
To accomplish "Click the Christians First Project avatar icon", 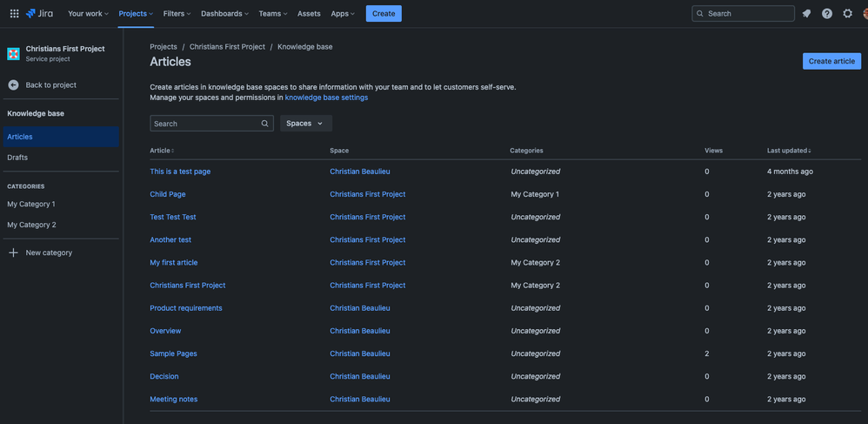I will point(13,53).
